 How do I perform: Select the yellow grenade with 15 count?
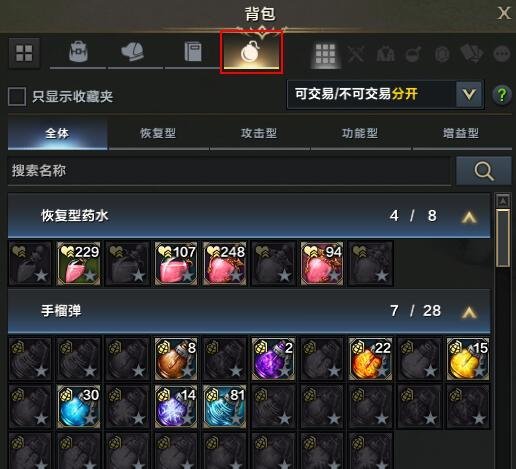[468, 359]
